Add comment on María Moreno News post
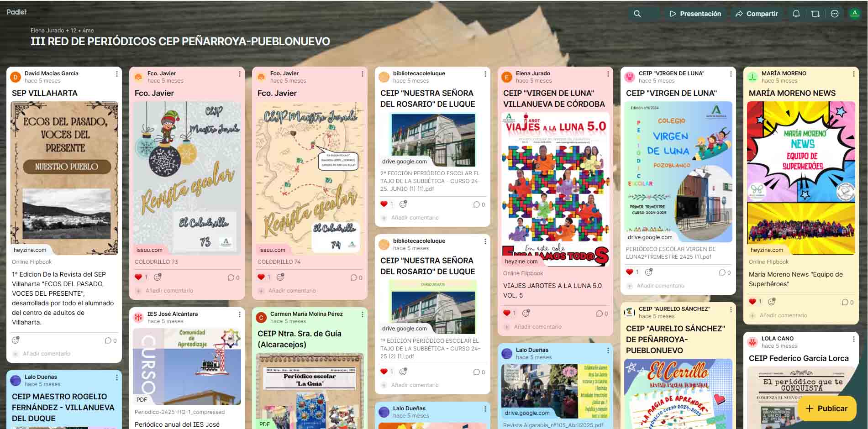Image resolution: width=868 pixels, height=429 pixels. point(784,315)
